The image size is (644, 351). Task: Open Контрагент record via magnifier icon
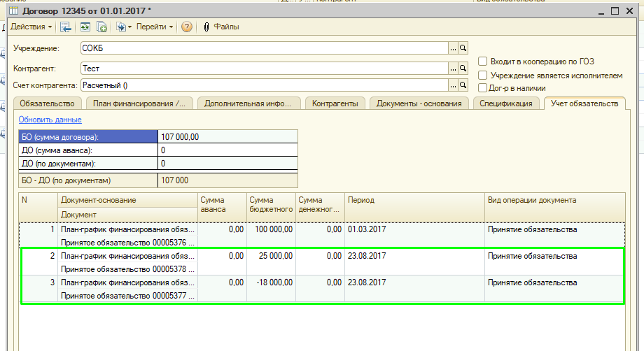[463, 69]
